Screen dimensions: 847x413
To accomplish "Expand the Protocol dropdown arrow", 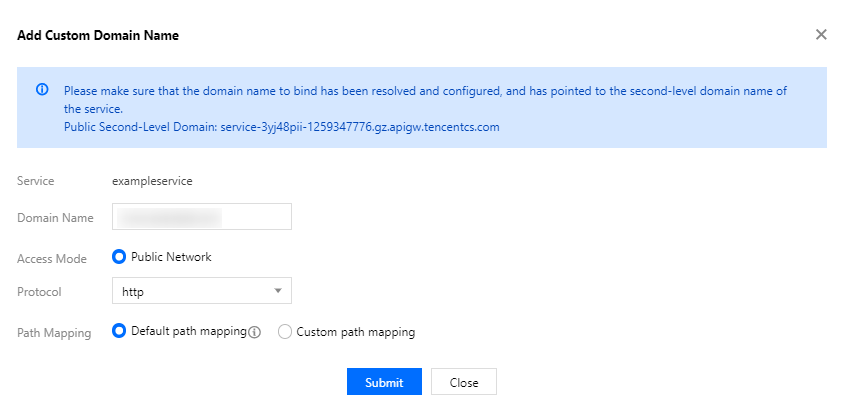I will [277, 291].
